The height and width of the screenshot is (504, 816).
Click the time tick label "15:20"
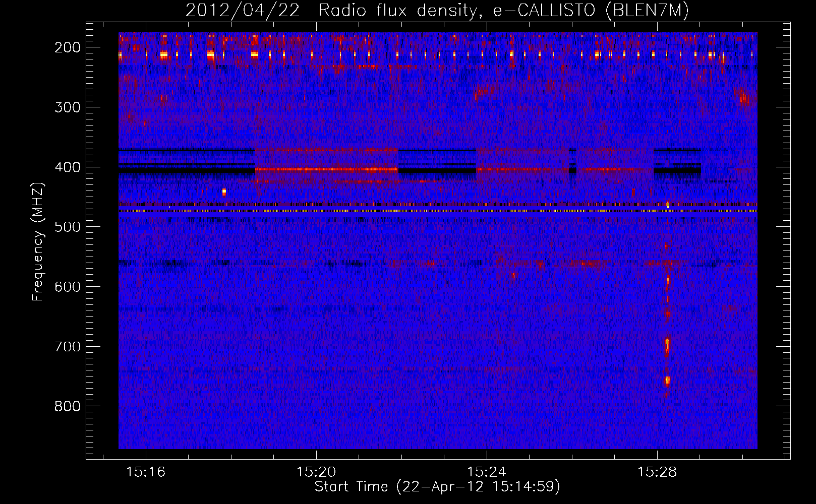316,472
